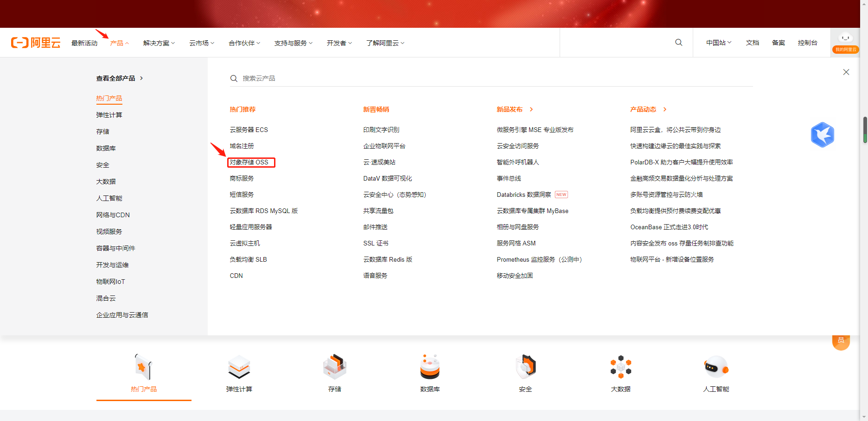
Task: Open OceanBase 正式走进3.0时代 article
Action: (x=669, y=227)
